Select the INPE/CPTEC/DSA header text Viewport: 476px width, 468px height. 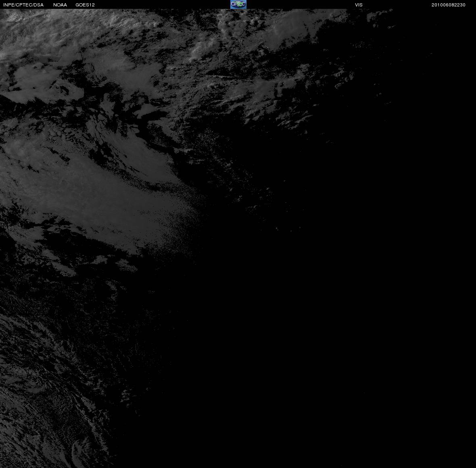click(23, 5)
